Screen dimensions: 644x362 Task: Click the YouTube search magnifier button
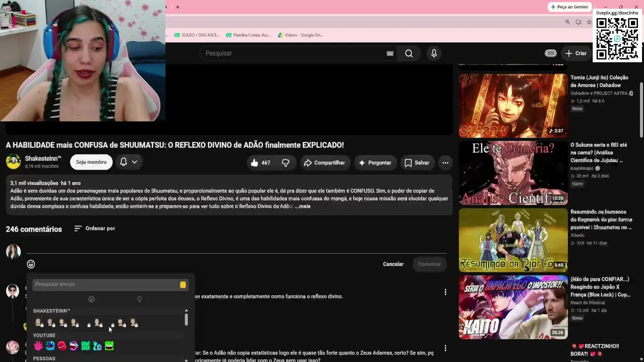(409, 53)
